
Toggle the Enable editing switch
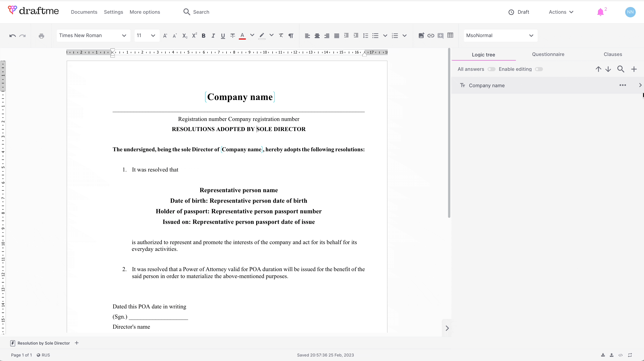click(539, 69)
